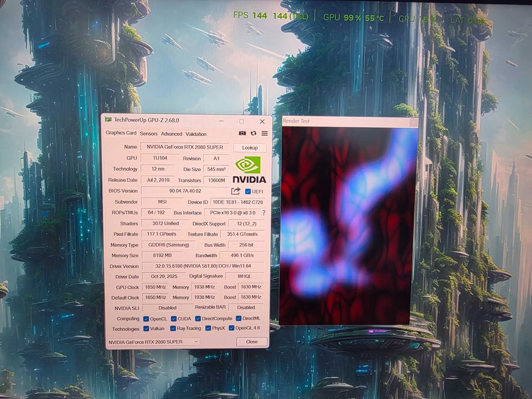This screenshot has width=532, height=399.
Task: Click the NVIDIA logo in GPU-Z
Action: coord(249,170)
